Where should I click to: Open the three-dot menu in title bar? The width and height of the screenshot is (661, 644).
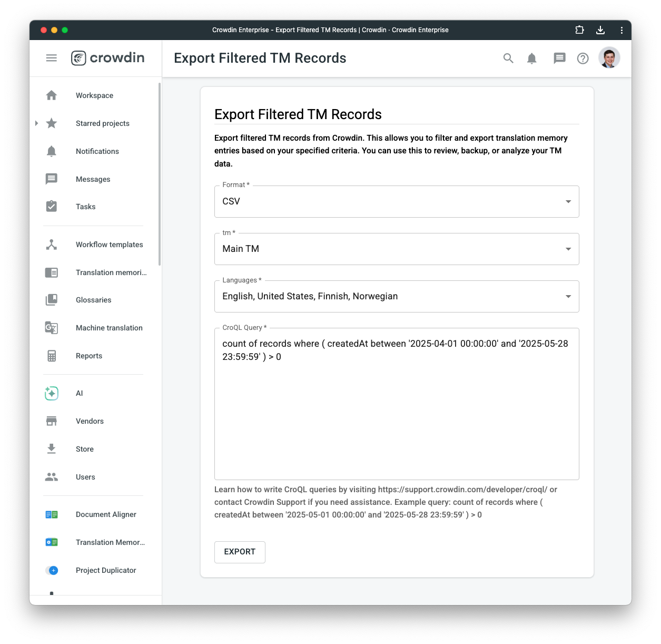(x=621, y=30)
